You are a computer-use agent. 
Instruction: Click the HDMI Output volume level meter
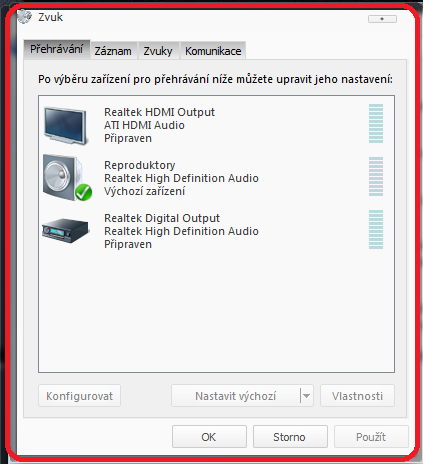(376, 123)
